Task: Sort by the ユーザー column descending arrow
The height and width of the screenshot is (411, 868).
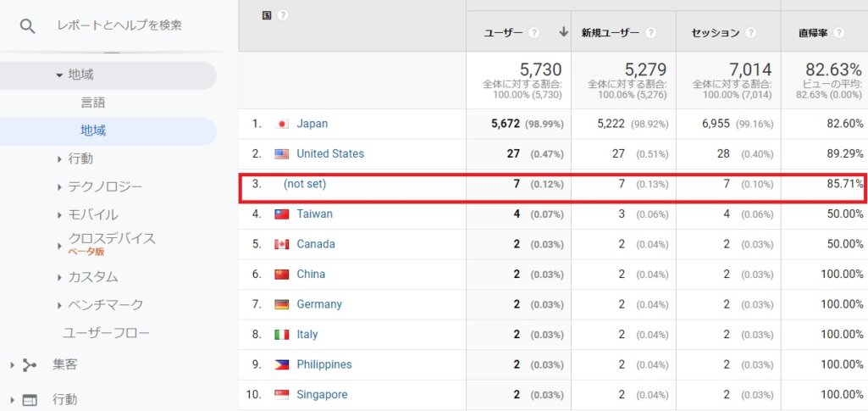Action: pyautogui.click(x=563, y=32)
